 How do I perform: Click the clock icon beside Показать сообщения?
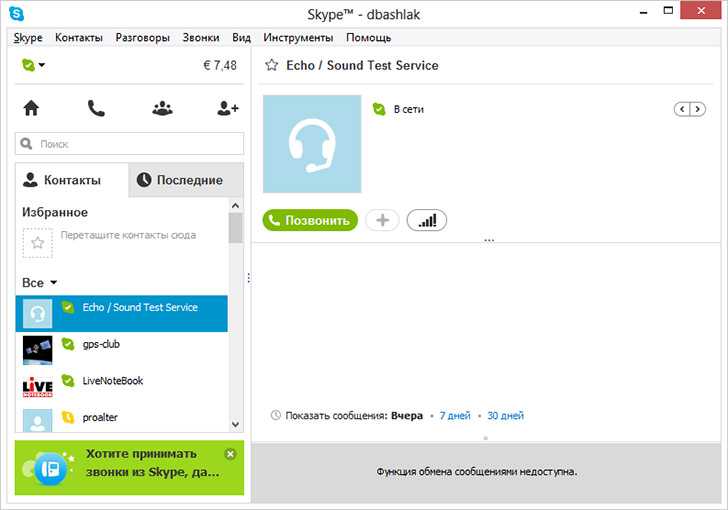point(276,415)
